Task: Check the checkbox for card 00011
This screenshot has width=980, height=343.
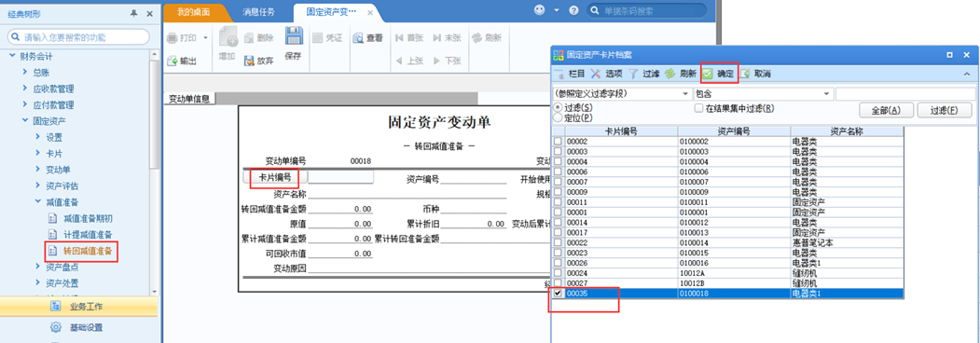Action: coord(559,202)
